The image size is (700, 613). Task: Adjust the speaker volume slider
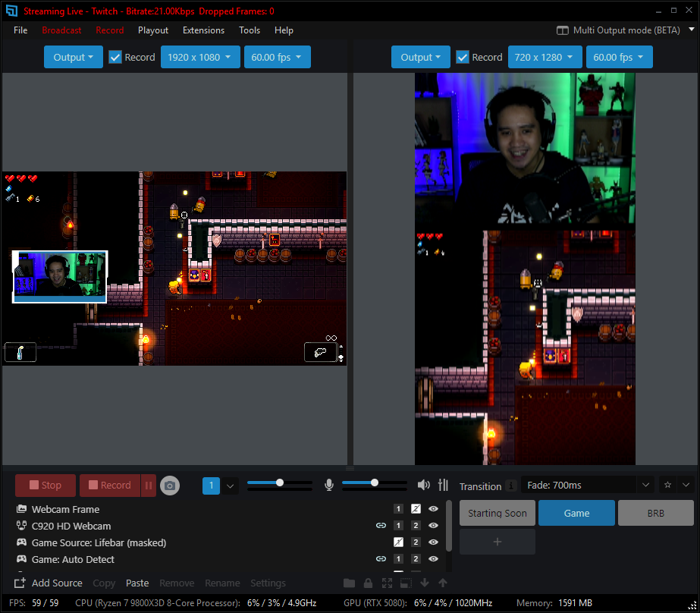[374, 483]
